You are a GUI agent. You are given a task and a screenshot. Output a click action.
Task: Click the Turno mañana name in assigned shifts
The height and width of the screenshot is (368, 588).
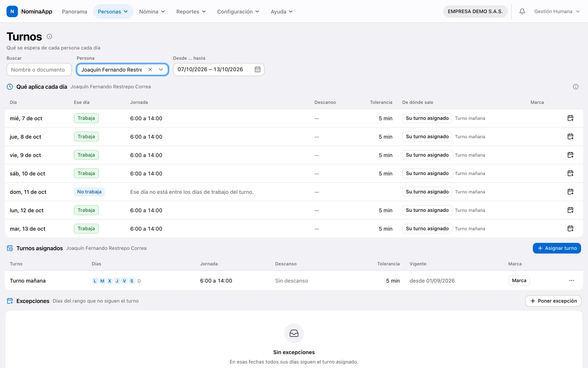tap(28, 281)
